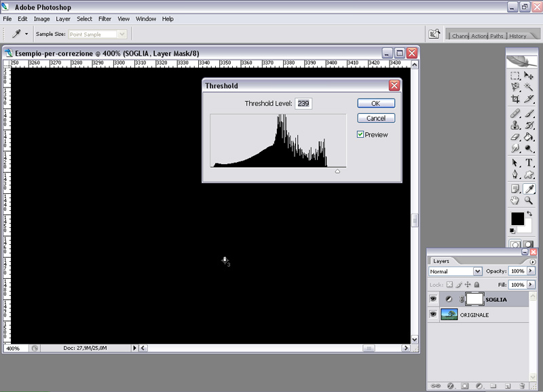Pick the Hand tool
This screenshot has width=543, height=392.
515,201
